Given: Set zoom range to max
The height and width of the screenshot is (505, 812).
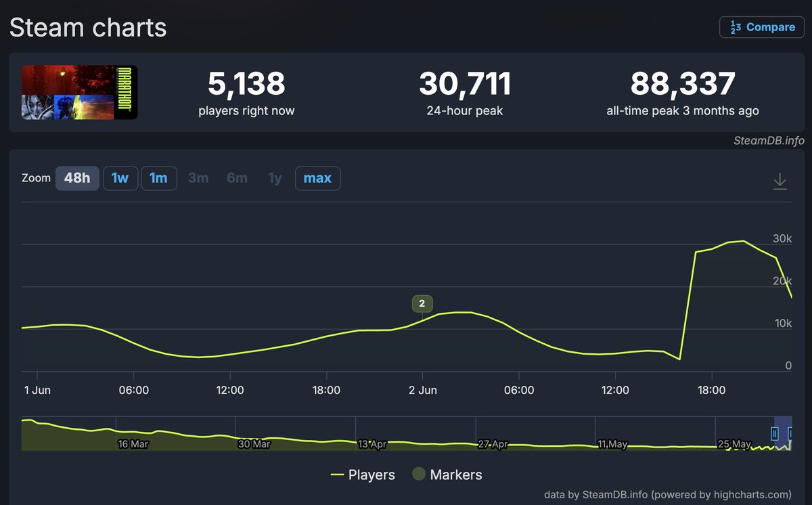Looking at the screenshot, I should [317, 178].
